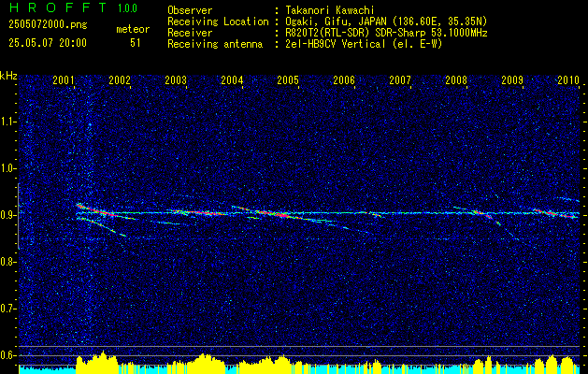Select the version number 1.0.0
Screen dimensions: 588x374
click(127, 8)
